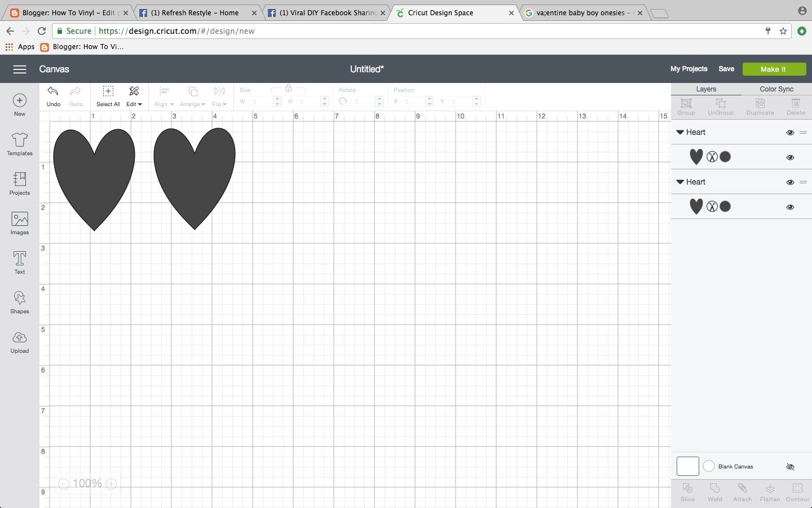Image resolution: width=812 pixels, height=508 pixels.
Task: Open Blogger How To Vi bookmark
Action: click(82, 47)
